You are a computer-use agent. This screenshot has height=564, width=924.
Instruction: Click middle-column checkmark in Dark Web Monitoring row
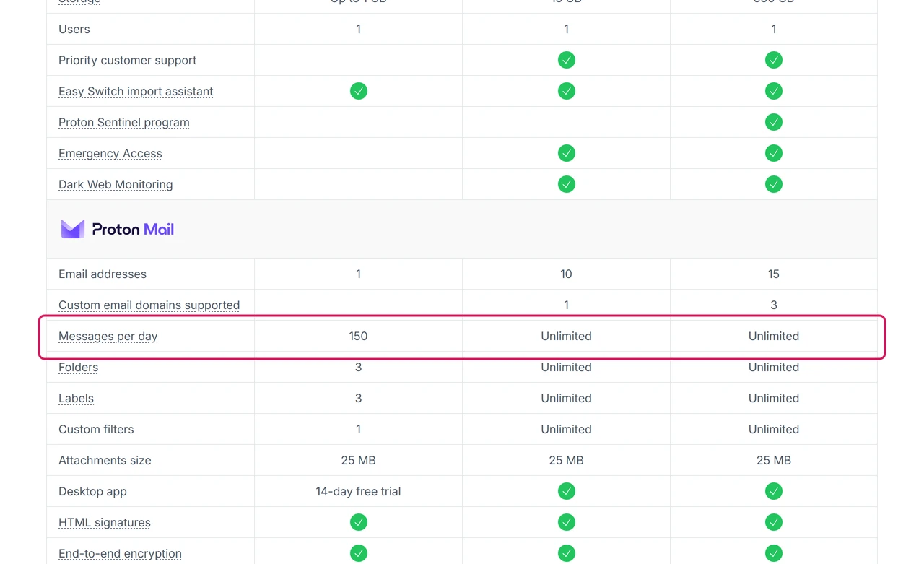pyautogui.click(x=567, y=184)
